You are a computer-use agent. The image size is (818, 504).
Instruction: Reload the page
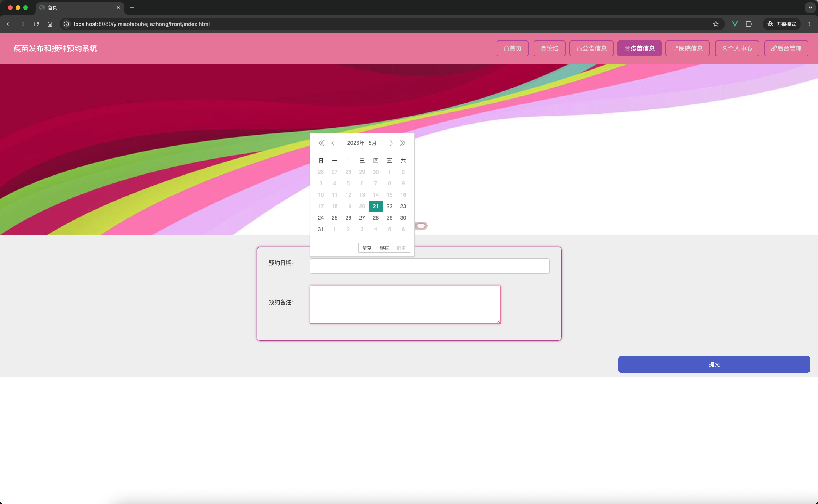pyautogui.click(x=36, y=24)
